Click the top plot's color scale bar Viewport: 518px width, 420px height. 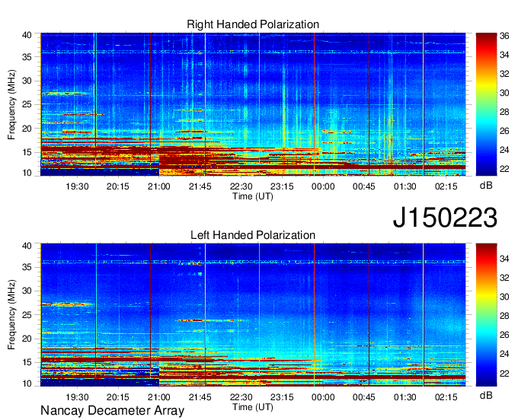point(486,104)
